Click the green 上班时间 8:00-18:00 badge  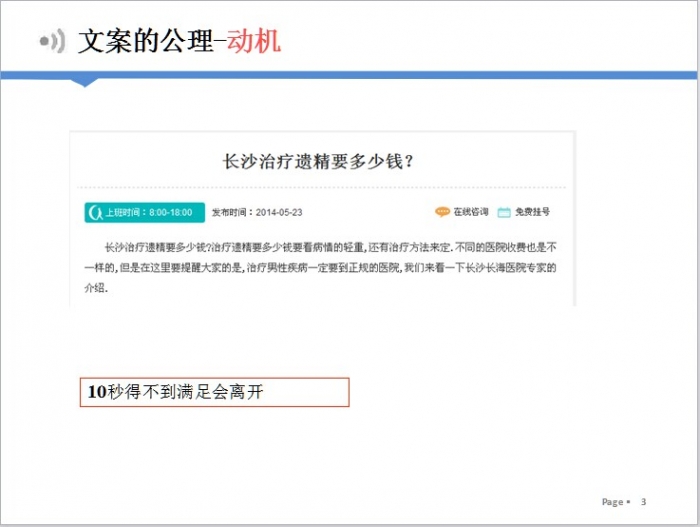click(x=140, y=212)
